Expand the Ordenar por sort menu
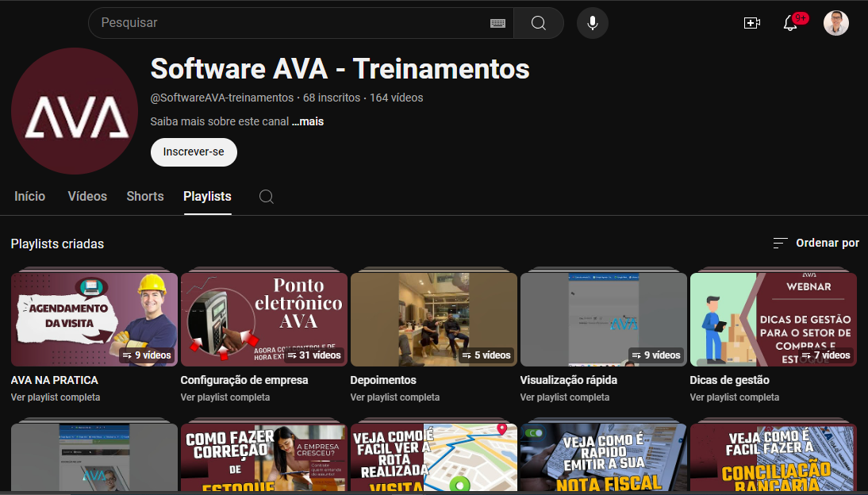This screenshot has width=868, height=495. tap(816, 243)
